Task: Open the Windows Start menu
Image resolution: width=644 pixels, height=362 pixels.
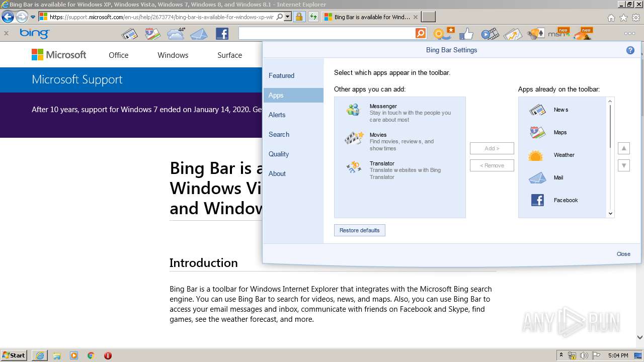Action: click(x=14, y=355)
